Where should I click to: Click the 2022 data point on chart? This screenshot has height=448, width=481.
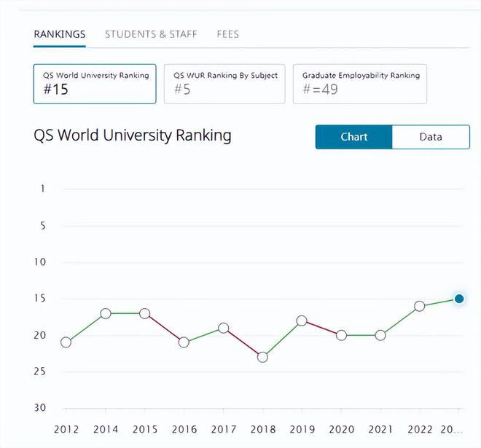click(x=420, y=306)
